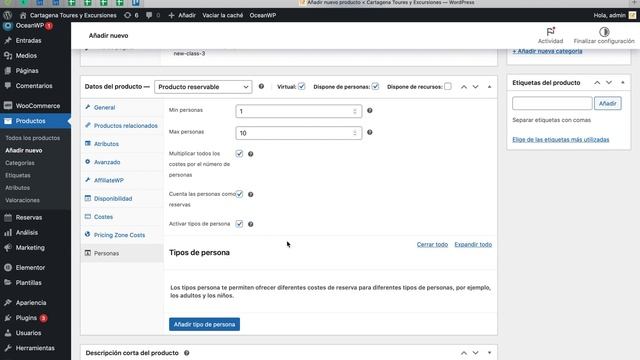Open Entradas in the sidebar
This screenshot has height=360, width=640.
pyautogui.click(x=28, y=40)
